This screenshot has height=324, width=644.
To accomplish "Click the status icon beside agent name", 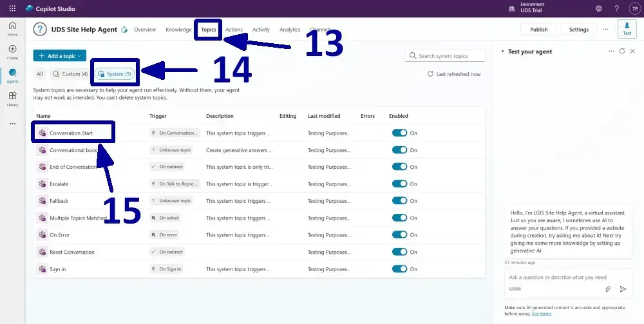I will [124, 30].
